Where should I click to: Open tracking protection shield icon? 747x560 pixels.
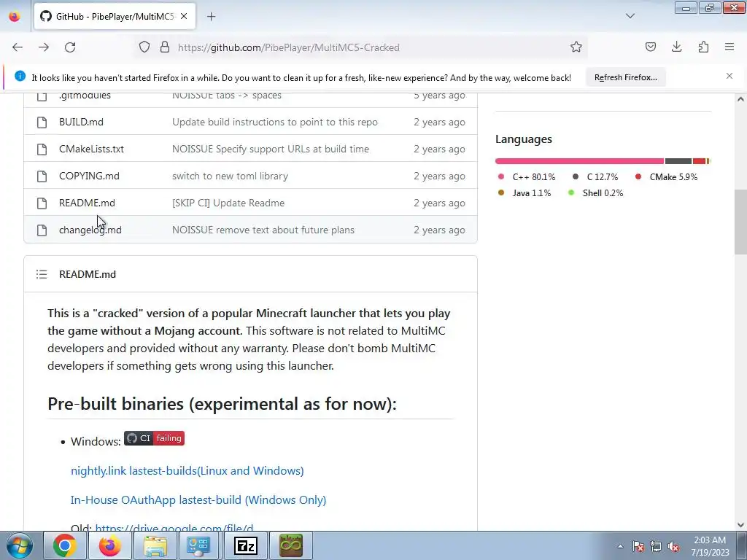pos(144,47)
